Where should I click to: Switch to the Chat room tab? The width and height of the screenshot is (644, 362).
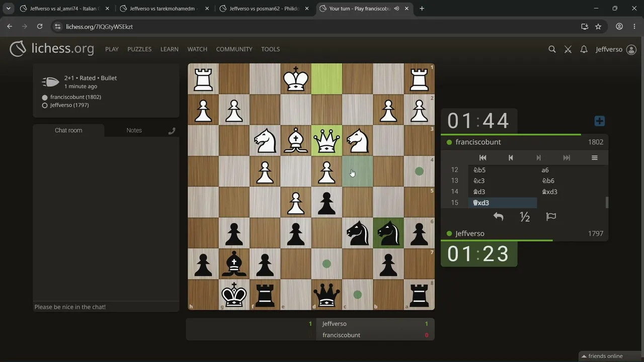pos(68,130)
